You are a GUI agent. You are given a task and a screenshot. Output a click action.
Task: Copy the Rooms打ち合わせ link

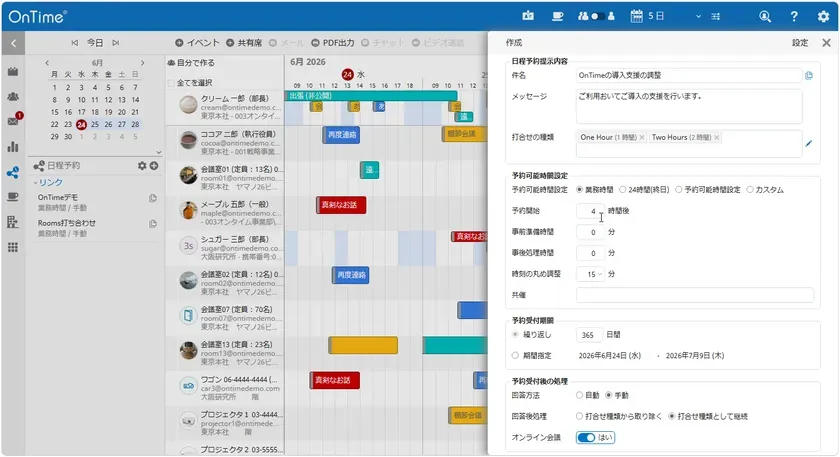pyautogui.click(x=153, y=224)
